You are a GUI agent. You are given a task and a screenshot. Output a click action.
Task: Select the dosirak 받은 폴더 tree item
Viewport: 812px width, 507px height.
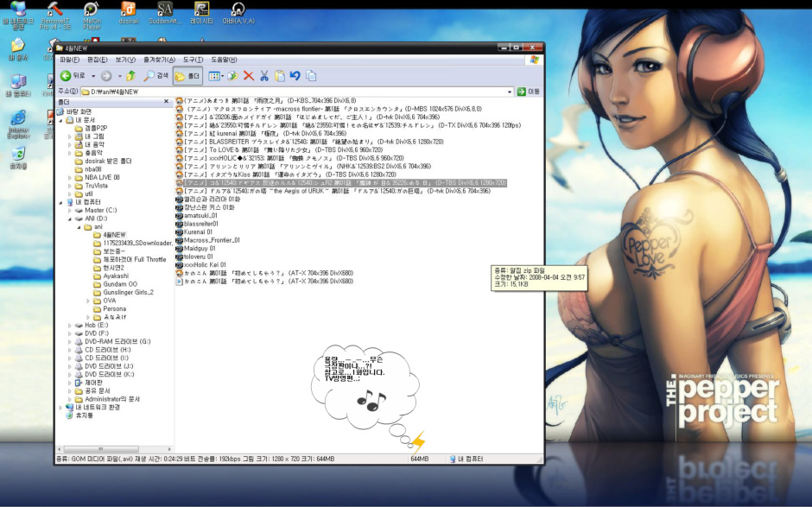tap(108, 161)
